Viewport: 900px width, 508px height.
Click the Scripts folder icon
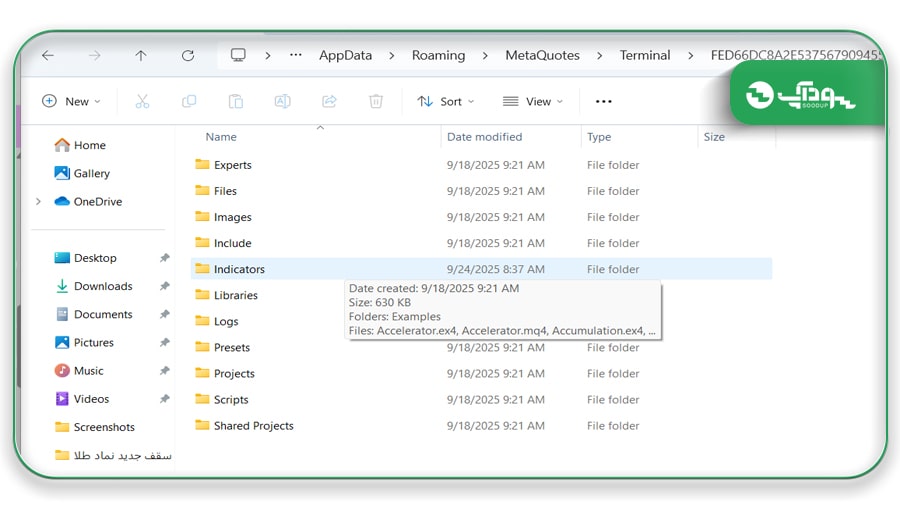coord(202,399)
